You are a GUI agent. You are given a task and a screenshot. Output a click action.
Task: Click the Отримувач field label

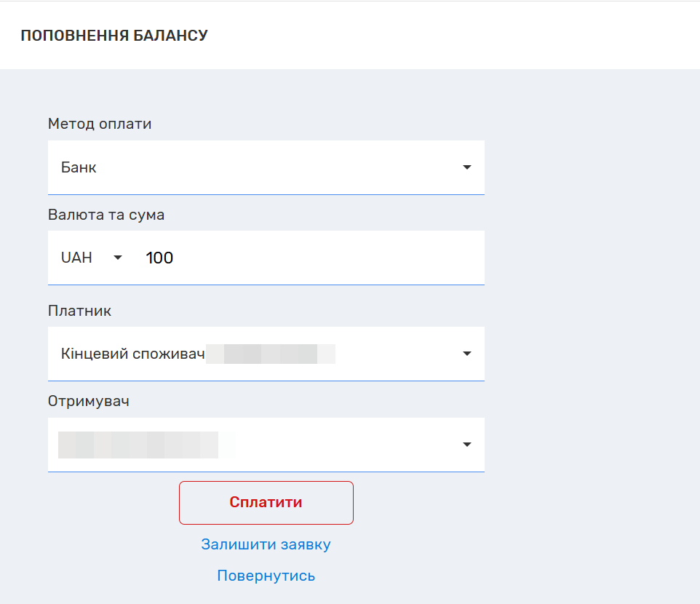coord(89,401)
